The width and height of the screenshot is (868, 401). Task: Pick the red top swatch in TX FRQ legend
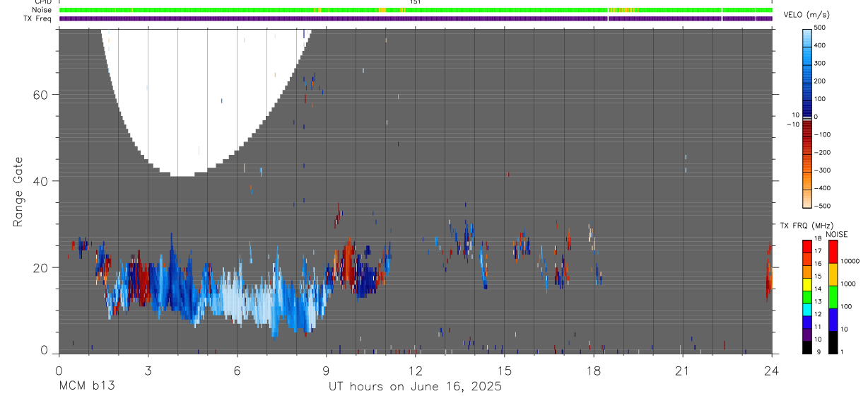coord(807,247)
